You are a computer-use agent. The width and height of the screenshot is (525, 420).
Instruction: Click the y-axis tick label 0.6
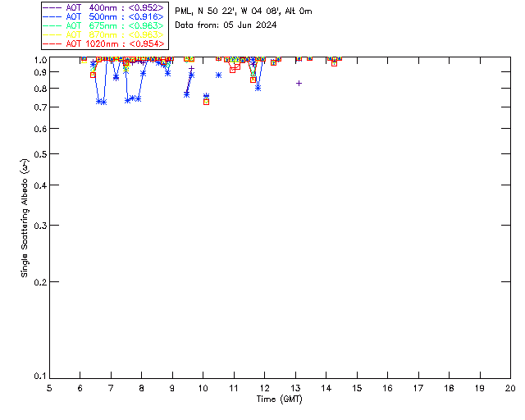[x=40, y=129]
